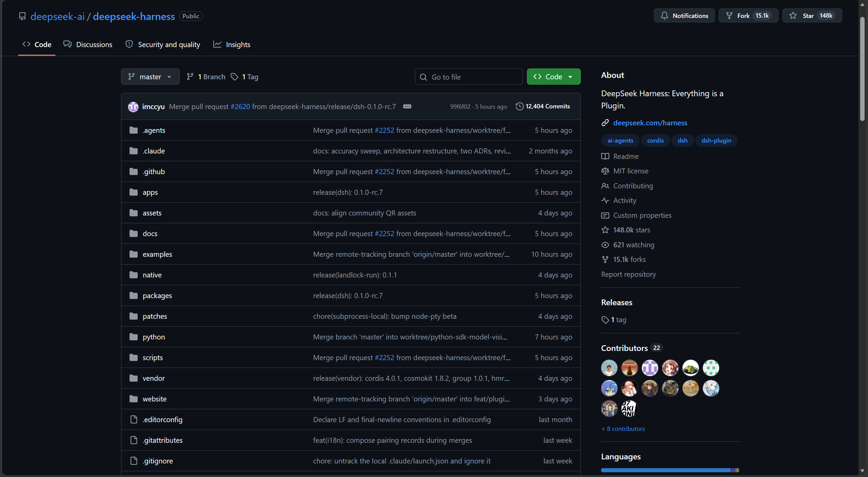This screenshot has height=477, width=868.
Task: Open pull request #2620 link
Action: pos(240,107)
